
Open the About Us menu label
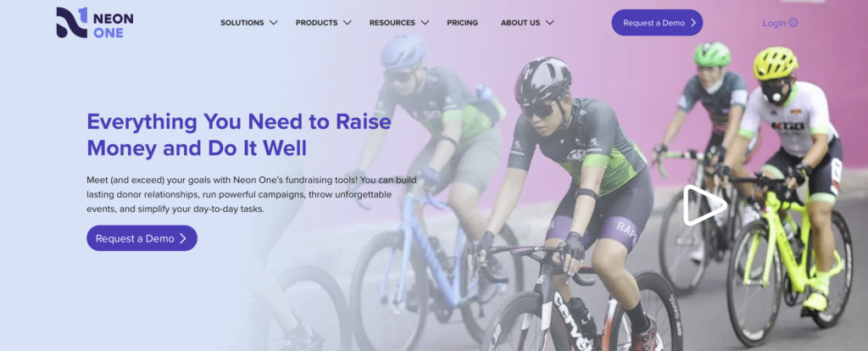click(520, 23)
